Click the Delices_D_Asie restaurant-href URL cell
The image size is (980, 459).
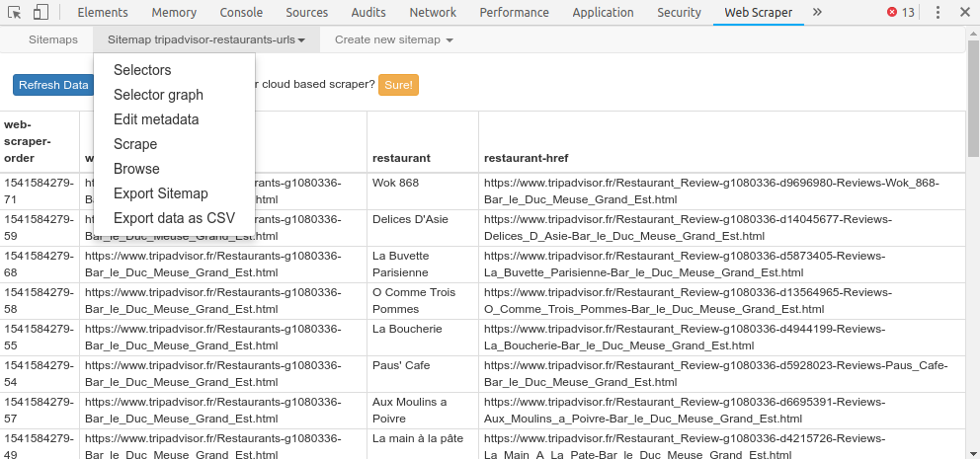722,228
